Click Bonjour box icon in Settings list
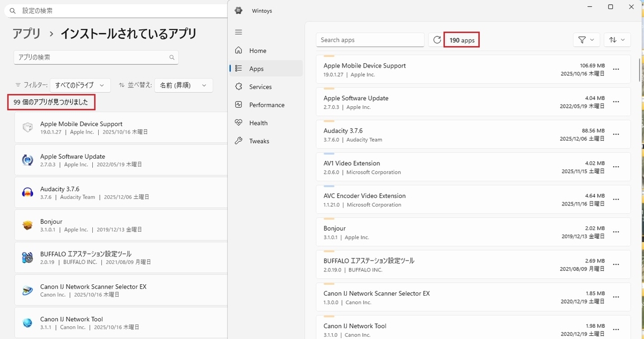Viewport: 644px width, 339px height. [x=27, y=225]
